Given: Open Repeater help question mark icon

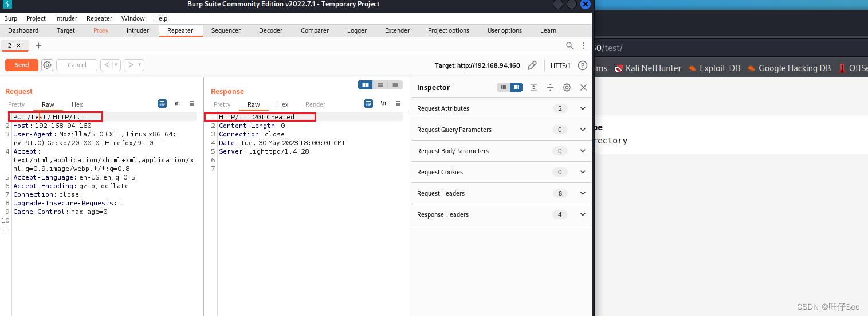Looking at the screenshot, I should (x=583, y=65).
